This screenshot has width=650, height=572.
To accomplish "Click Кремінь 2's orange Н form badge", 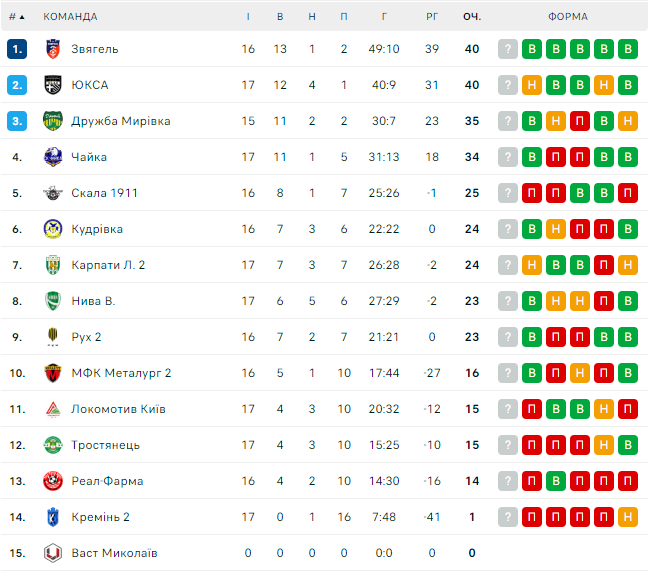I will click(628, 517).
